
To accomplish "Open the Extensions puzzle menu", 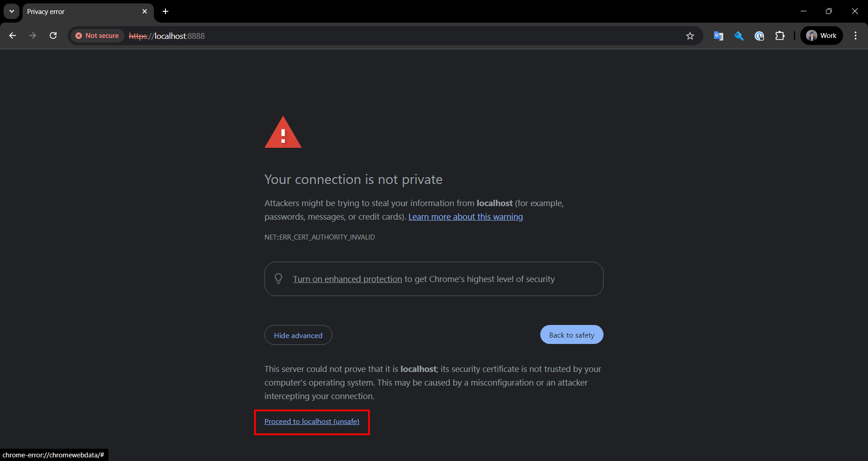I will coord(780,36).
